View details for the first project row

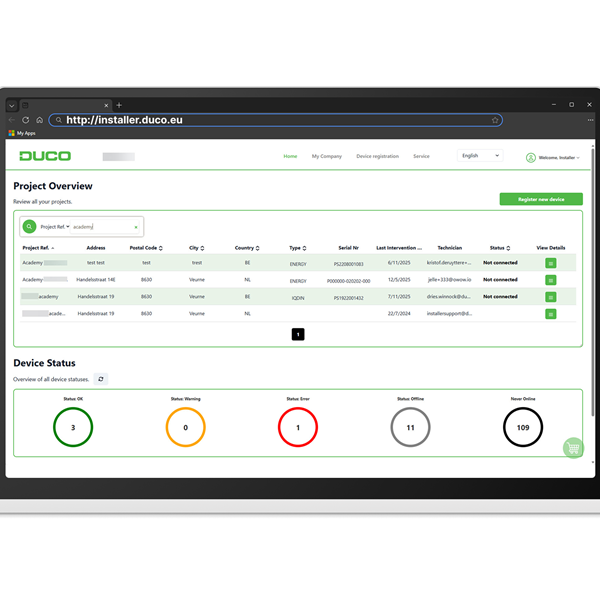coord(550,264)
